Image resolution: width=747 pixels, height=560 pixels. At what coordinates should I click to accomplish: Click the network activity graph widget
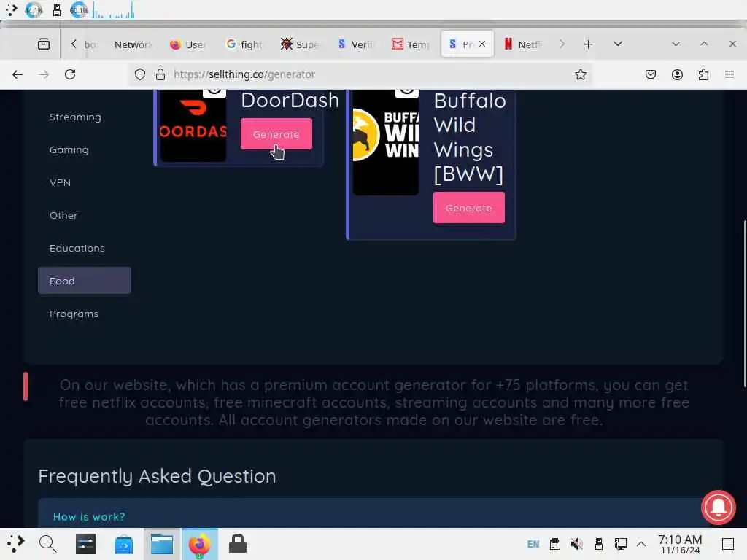pyautogui.click(x=113, y=10)
